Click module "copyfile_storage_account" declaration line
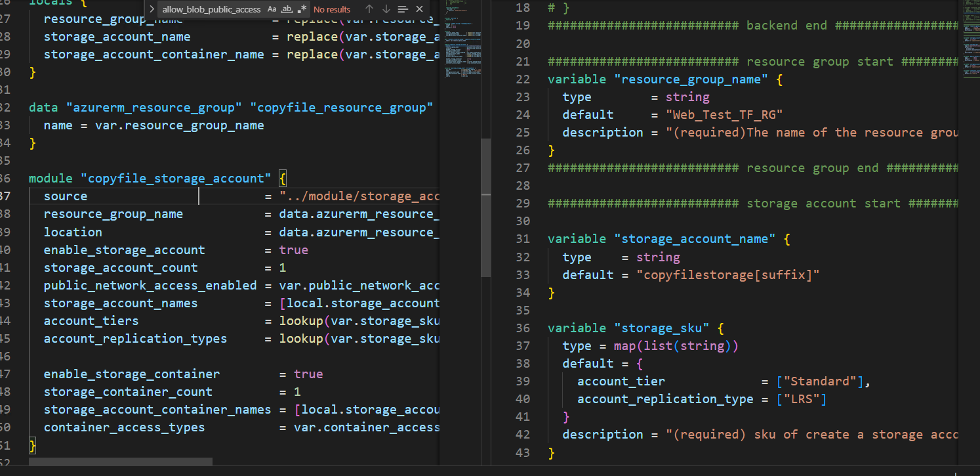This screenshot has height=476, width=980. 158,179
